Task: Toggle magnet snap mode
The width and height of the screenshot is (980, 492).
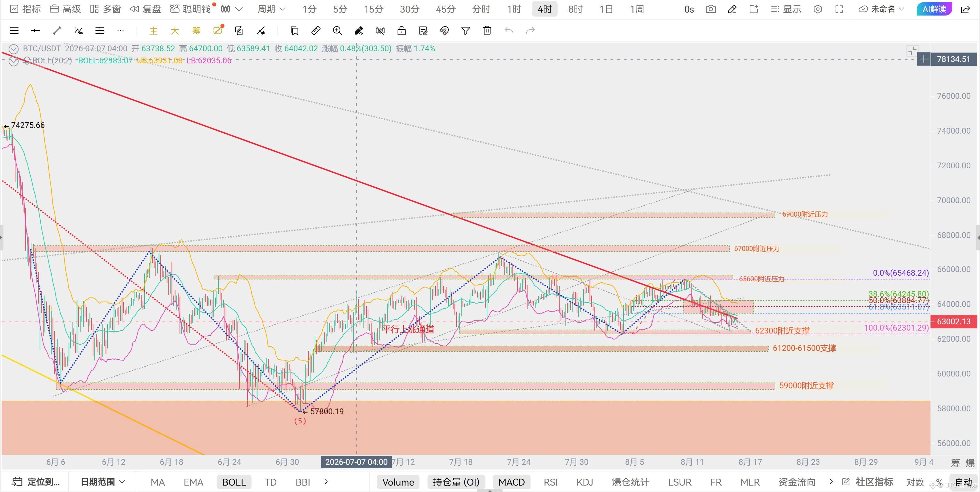Action: pos(444,31)
